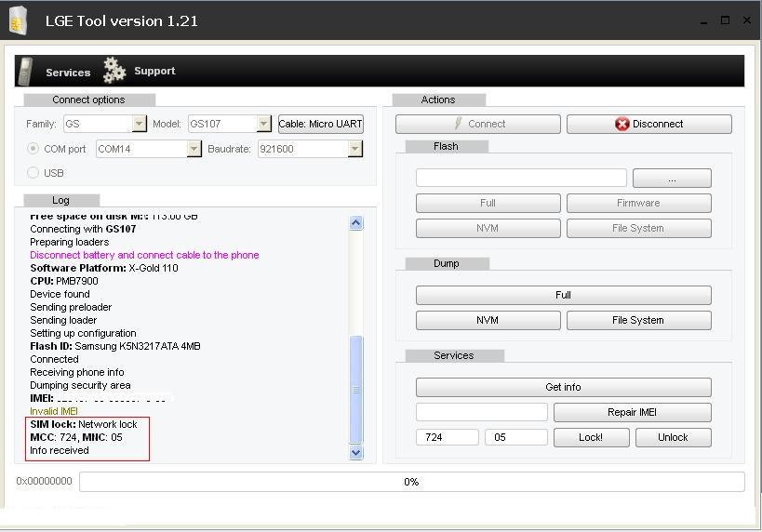Screen dimensions: 762x532
Task: Open the Support menu
Action: pos(154,71)
